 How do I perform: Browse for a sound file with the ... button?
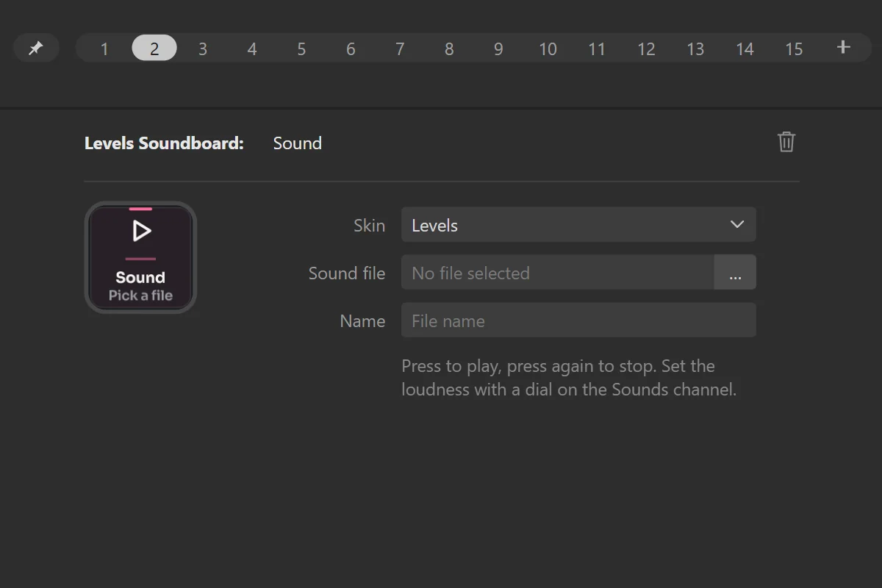pos(735,273)
